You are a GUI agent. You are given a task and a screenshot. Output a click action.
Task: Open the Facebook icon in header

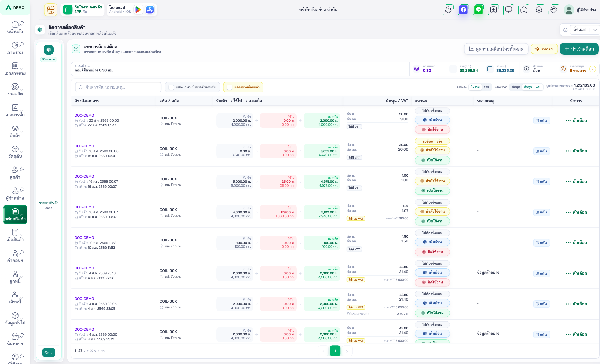coord(463,10)
